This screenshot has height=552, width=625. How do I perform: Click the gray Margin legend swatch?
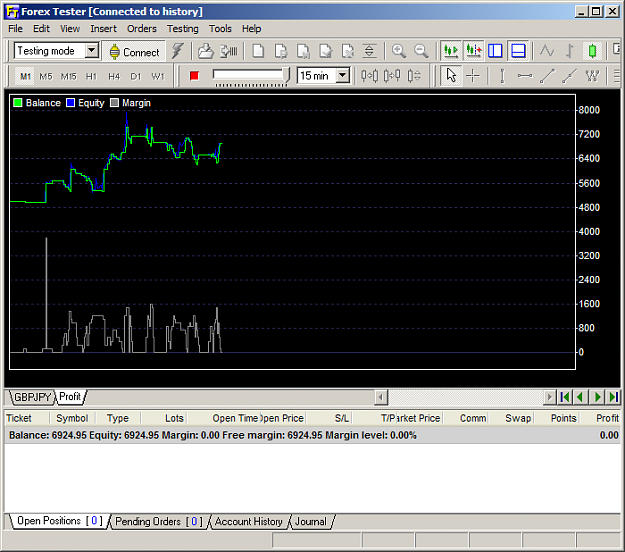(114, 103)
